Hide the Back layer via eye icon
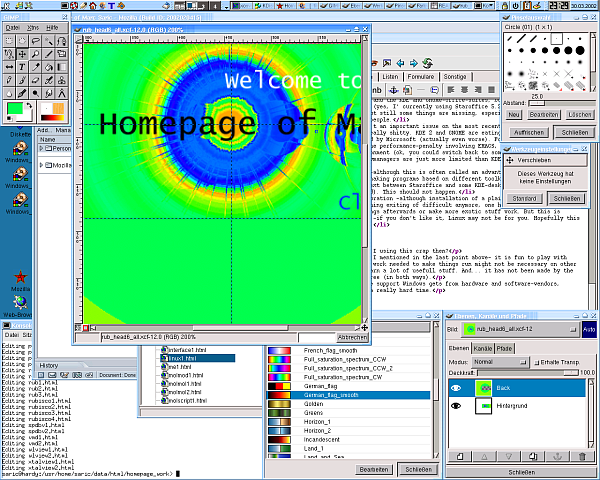The width and height of the screenshot is (600, 480). (457, 386)
